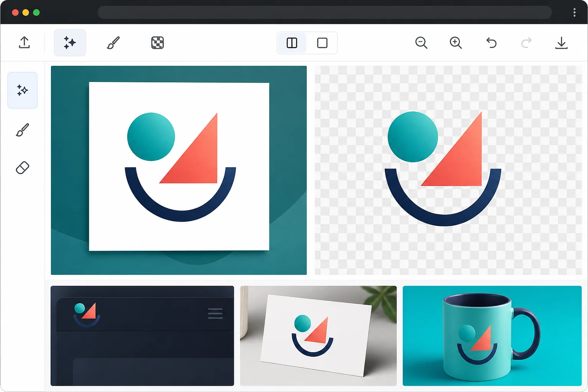Select the sparkles auto-remove tool in left sidebar
588x392 pixels.
tap(23, 90)
